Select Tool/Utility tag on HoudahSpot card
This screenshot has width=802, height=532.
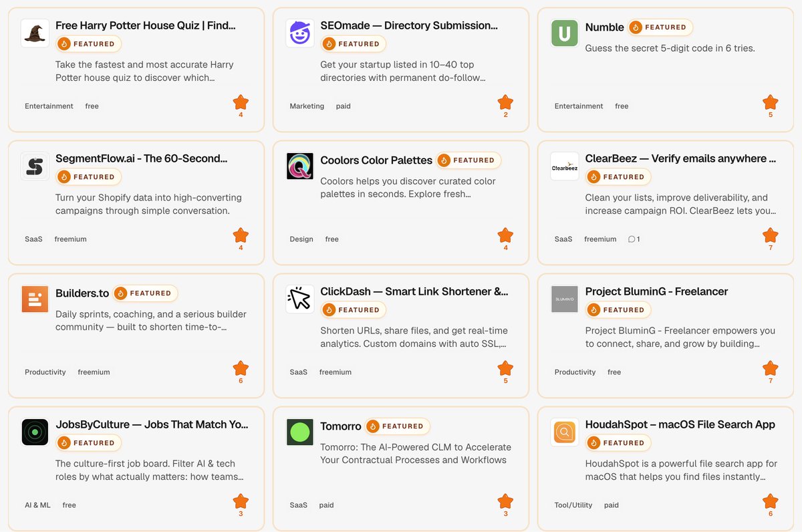[x=573, y=505]
